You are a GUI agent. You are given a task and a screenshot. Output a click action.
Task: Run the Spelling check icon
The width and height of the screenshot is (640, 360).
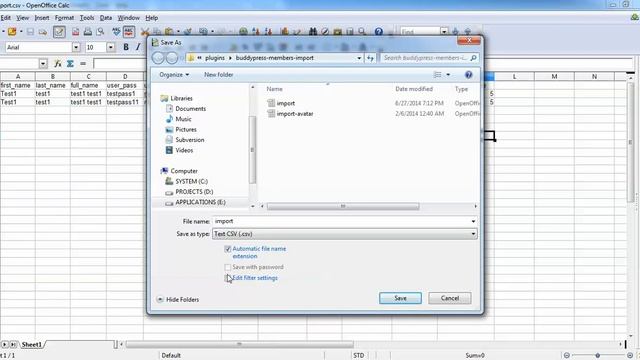(116, 31)
